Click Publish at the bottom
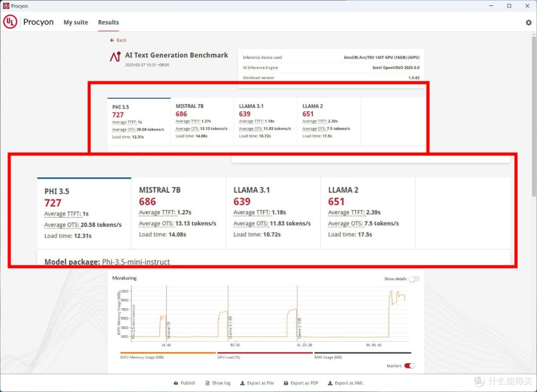The width and height of the screenshot is (537, 392). (x=184, y=383)
